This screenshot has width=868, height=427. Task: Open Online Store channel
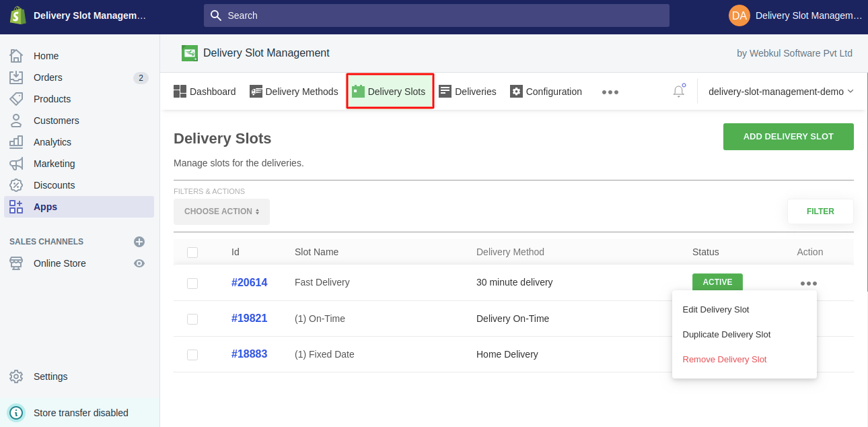pyautogui.click(x=60, y=263)
